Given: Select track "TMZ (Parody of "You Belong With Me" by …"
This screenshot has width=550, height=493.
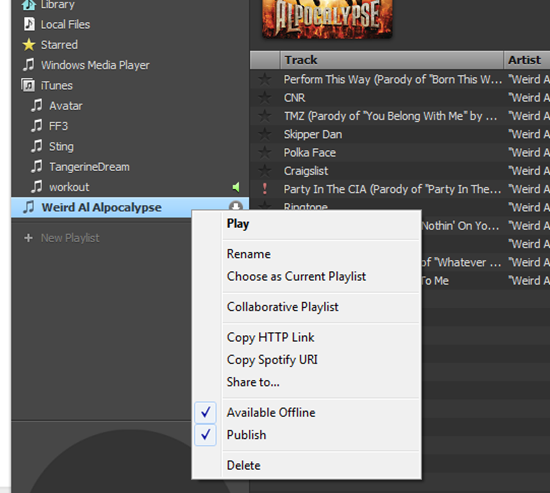Looking at the screenshot, I should 390,116.
